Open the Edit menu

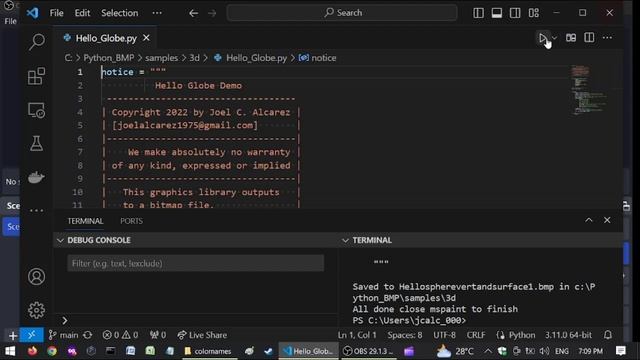82,13
